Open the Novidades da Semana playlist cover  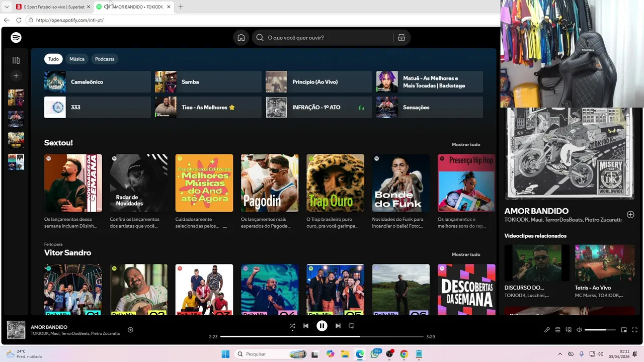(x=73, y=183)
